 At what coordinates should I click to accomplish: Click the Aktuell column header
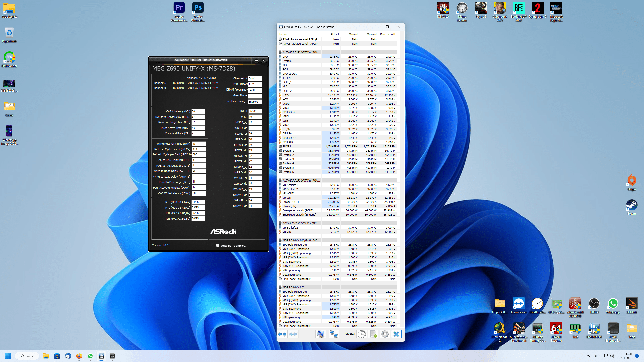pos(331,34)
